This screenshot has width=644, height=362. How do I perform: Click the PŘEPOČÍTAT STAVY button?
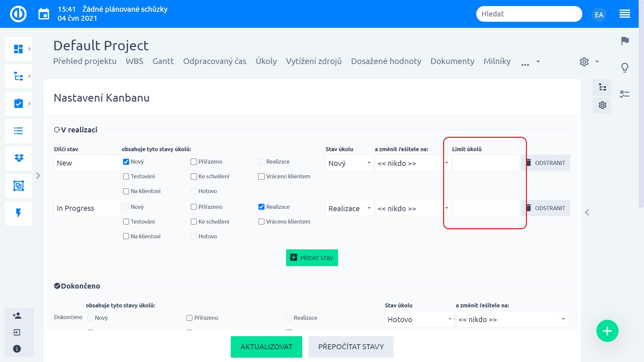[x=351, y=347]
